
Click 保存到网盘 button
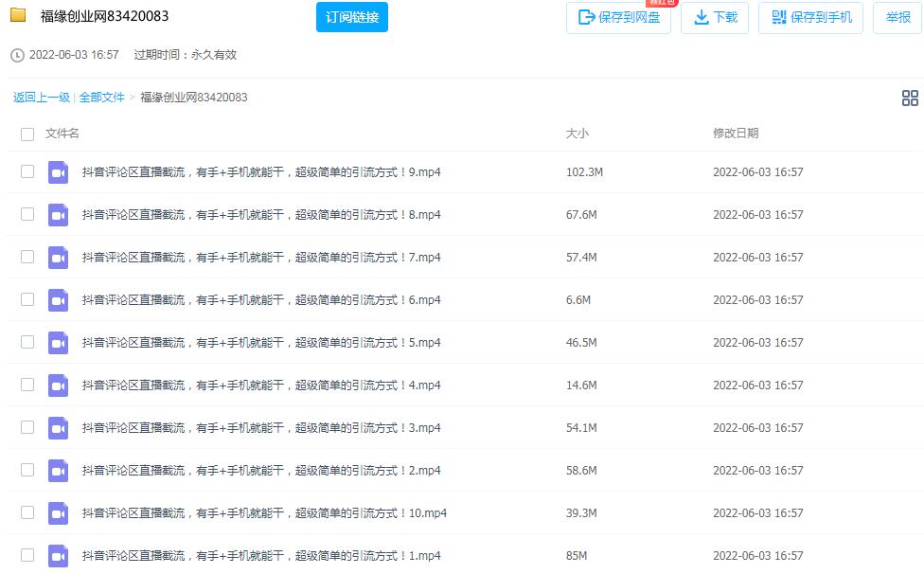click(618, 18)
